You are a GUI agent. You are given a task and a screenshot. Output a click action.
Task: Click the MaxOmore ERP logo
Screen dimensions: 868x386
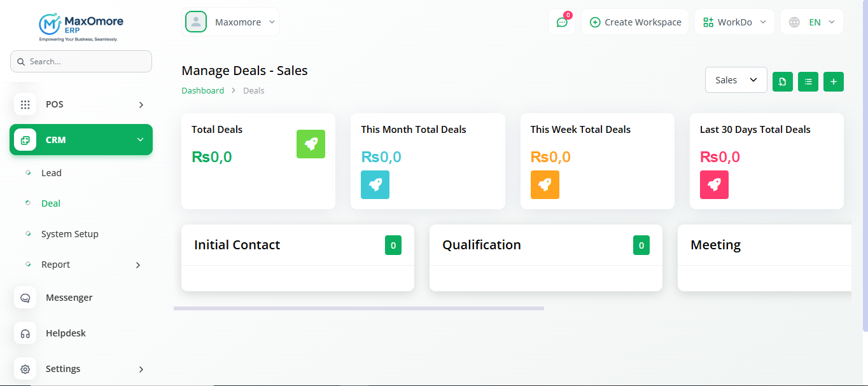(x=81, y=28)
